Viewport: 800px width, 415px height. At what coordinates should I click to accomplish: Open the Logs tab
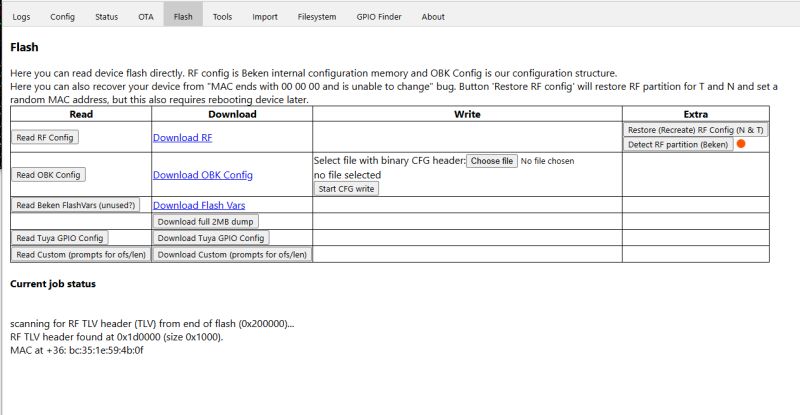(21, 16)
